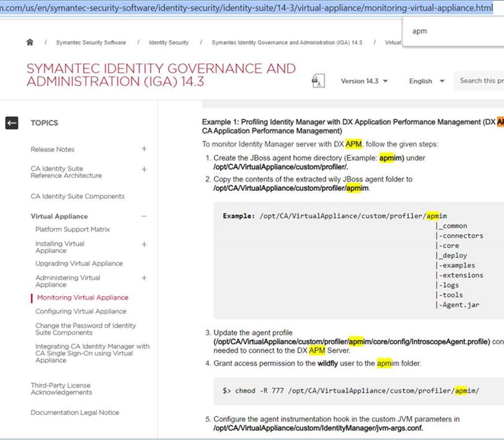Open the PDF download icon
This screenshot has height=440, width=504.
[318, 80]
